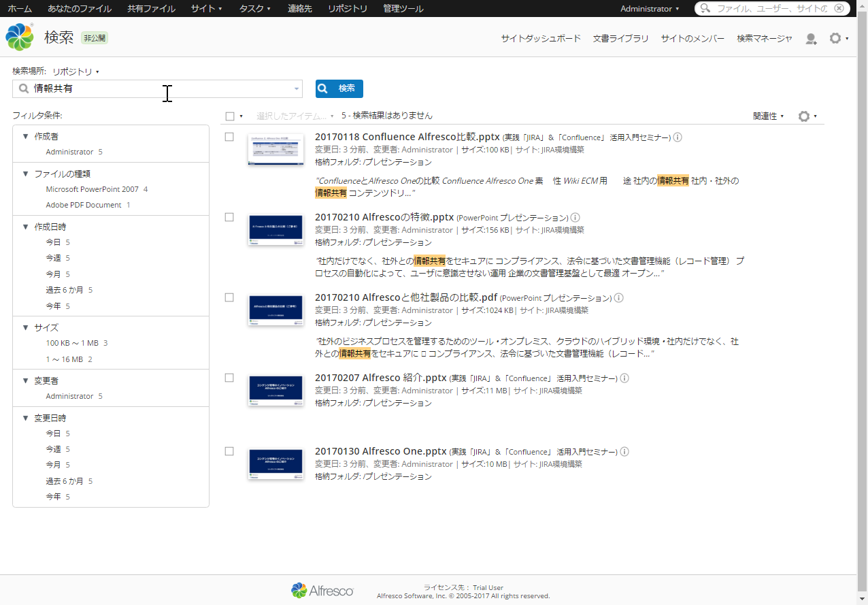Filter by Microsoft PowerPoint 2007
The image size is (868, 605).
[92, 189]
